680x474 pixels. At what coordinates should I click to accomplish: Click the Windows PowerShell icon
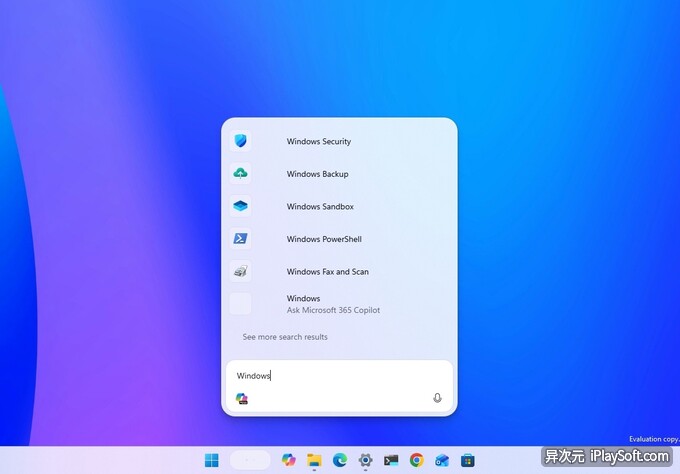(240, 239)
